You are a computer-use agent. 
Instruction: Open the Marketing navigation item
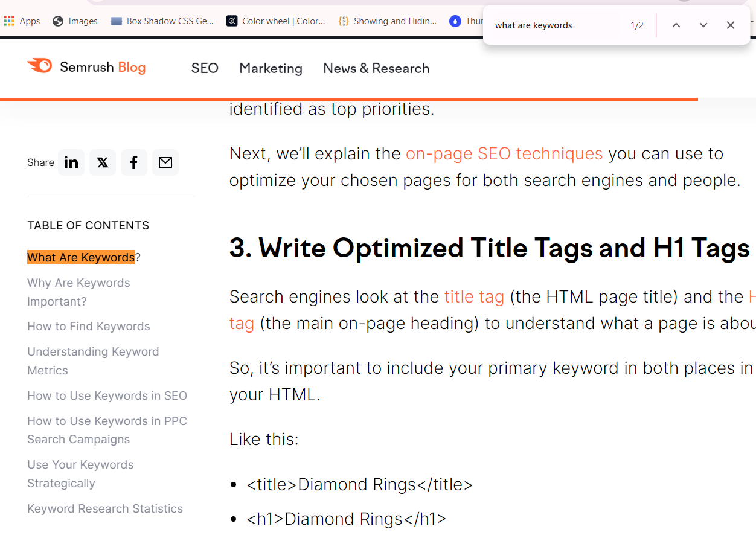(271, 68)
